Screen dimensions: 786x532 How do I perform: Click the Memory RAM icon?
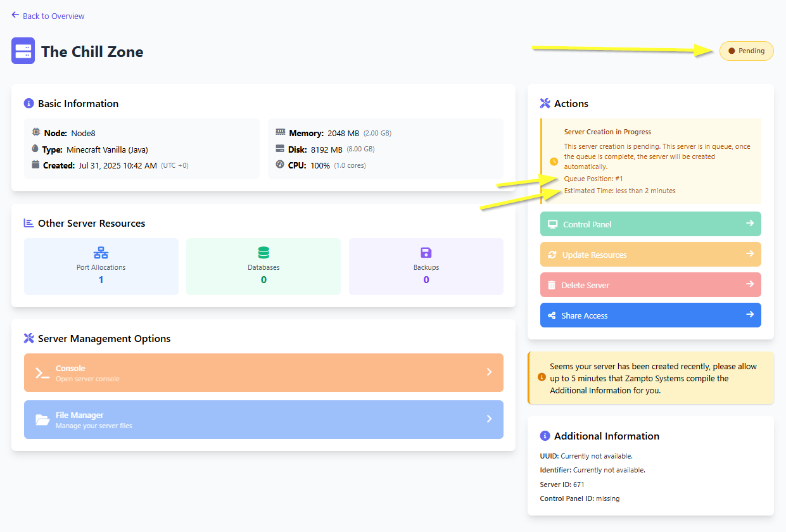click(281, 132)
